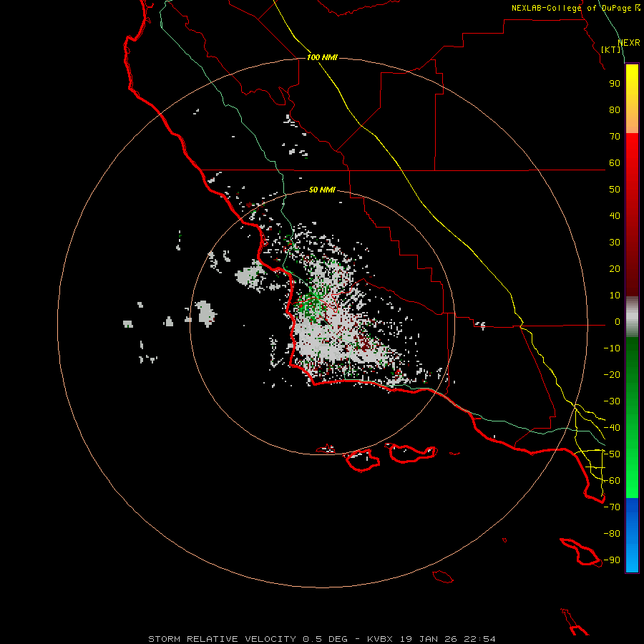The height and width of the screenshot is (644, 644).
Task: Click the '22:54' timestamp
Action: click(x=479, y=639)
